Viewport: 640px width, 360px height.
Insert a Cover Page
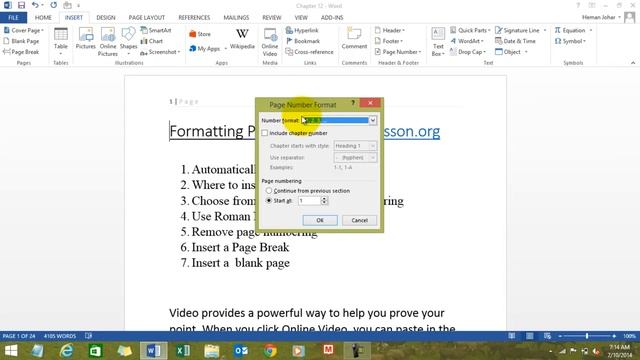tap(24, 30)
